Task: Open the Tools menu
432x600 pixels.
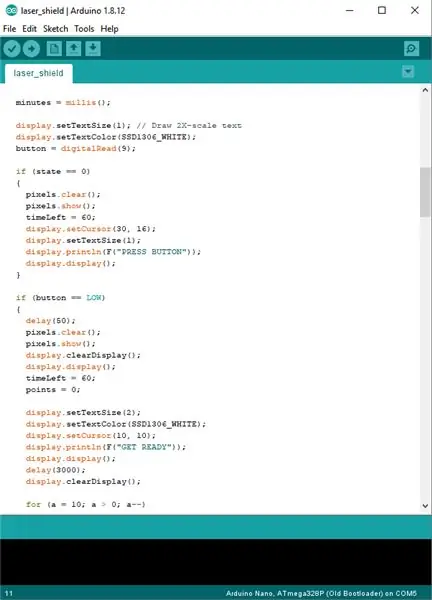Action: click(84, 29)
